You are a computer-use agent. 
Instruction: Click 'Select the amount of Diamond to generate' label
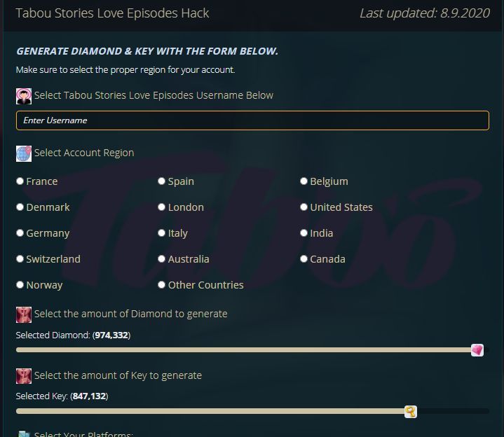pyautogui.click(x=131, y=314)
